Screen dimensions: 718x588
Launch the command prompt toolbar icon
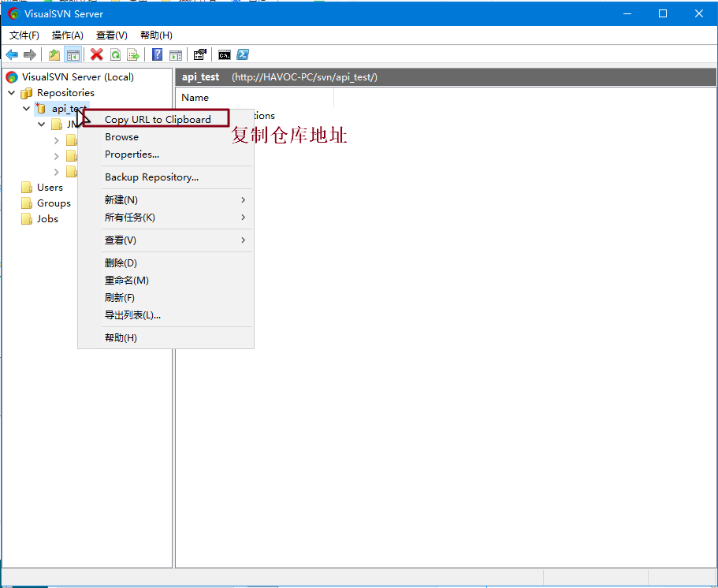coord(224,55)
